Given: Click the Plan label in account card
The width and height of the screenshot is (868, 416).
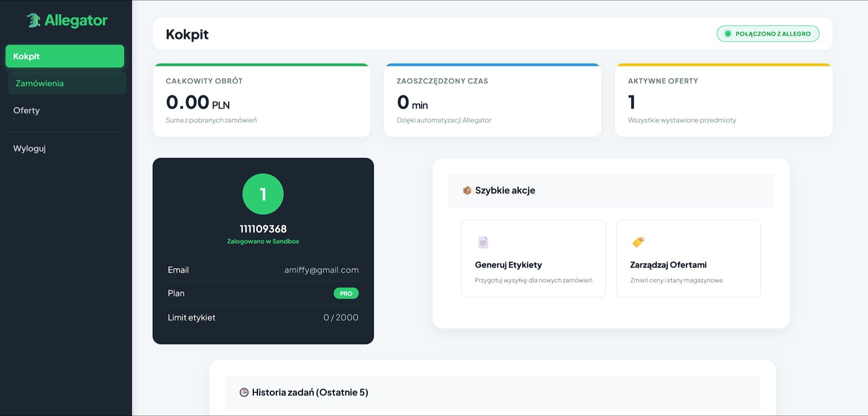Looking at the screenshot, I should (x=176, y=293).
